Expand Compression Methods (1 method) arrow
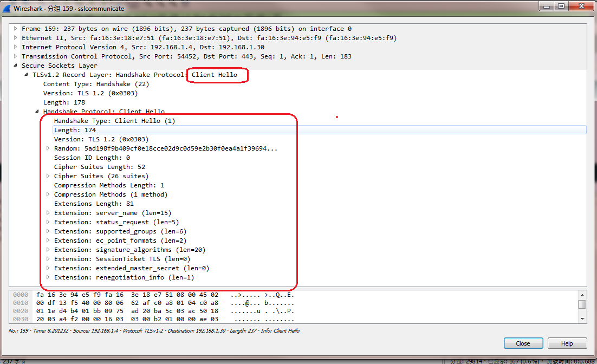The height and width of the screenshot is (364, 597). pyautogui.click(x=48, y=194)
